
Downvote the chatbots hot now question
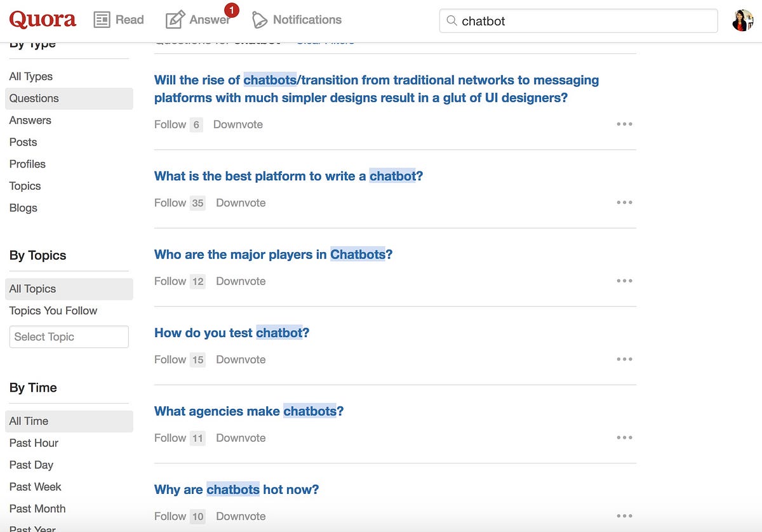coord(241,516)
